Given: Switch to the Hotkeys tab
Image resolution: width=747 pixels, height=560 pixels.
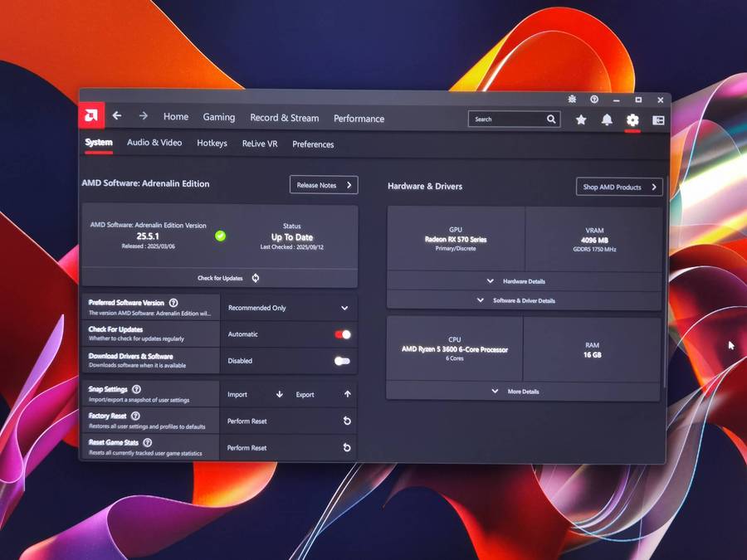Looking at the screenshot, I should pyautogui.click(x=212, y=144).
